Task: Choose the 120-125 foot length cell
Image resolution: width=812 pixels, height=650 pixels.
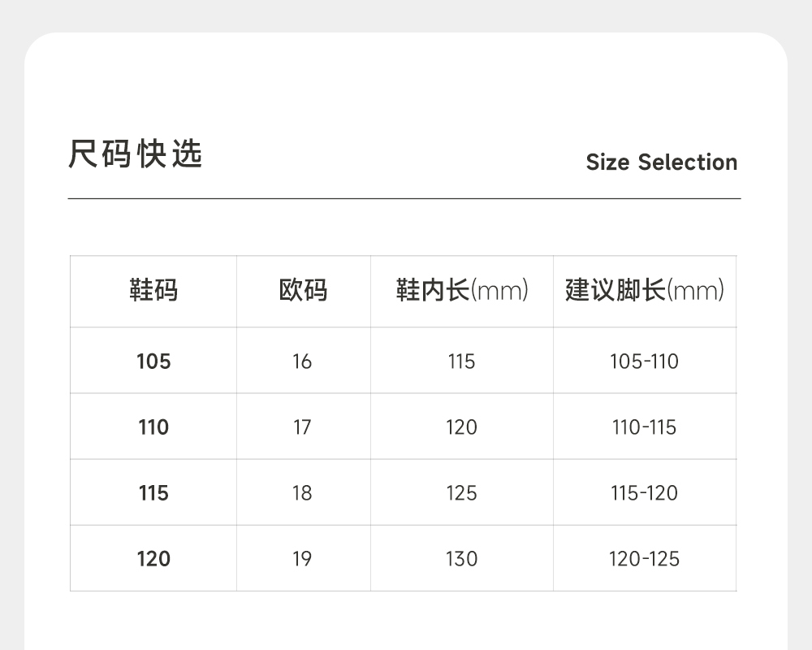Action: (x=644, y=559)
